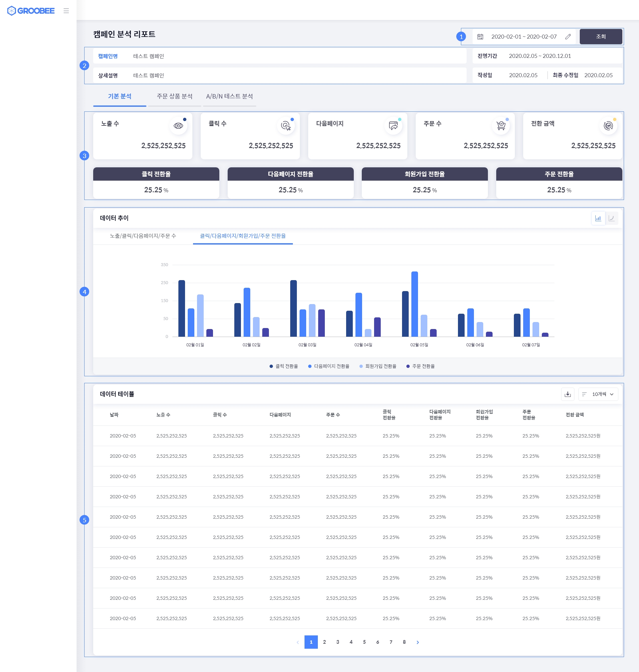Click the GROOBEE logo
This screenshot has height=672, width=639.
coord(31,11)
